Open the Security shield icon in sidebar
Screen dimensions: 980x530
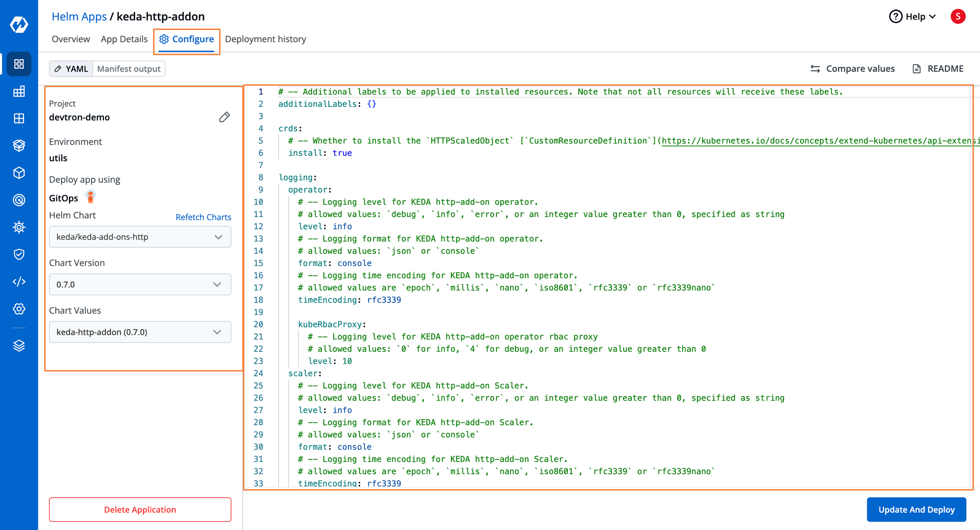pyautogui.click(x=19, y=254)
